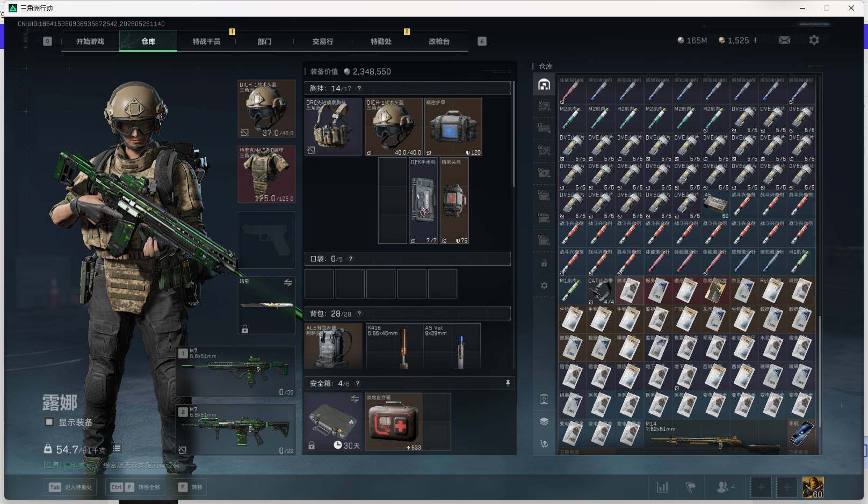Select the empty pistol slot

[266, 239]
